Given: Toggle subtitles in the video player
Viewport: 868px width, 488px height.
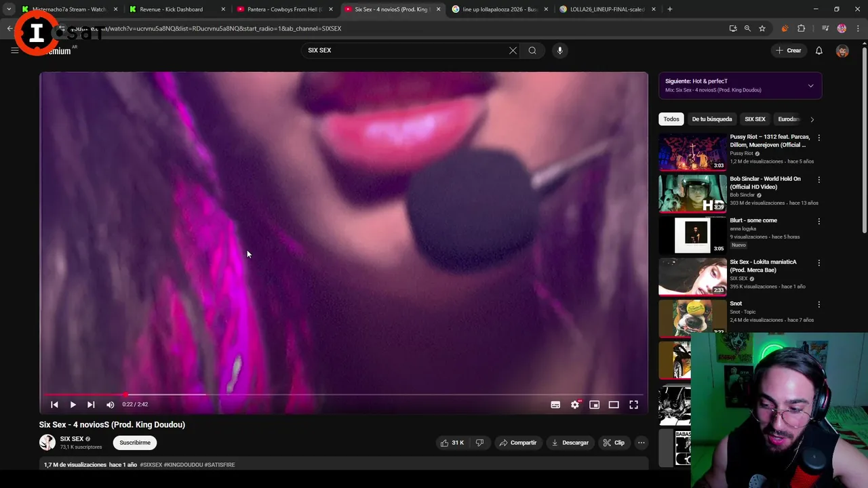Looking at the screenshot, I should [x=555, y=405].
